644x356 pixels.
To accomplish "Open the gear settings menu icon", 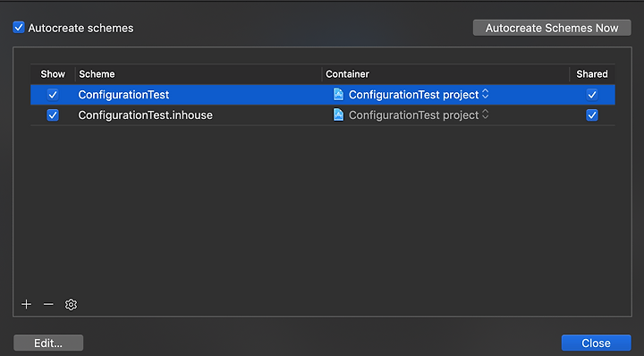I will tap(71, 304).
